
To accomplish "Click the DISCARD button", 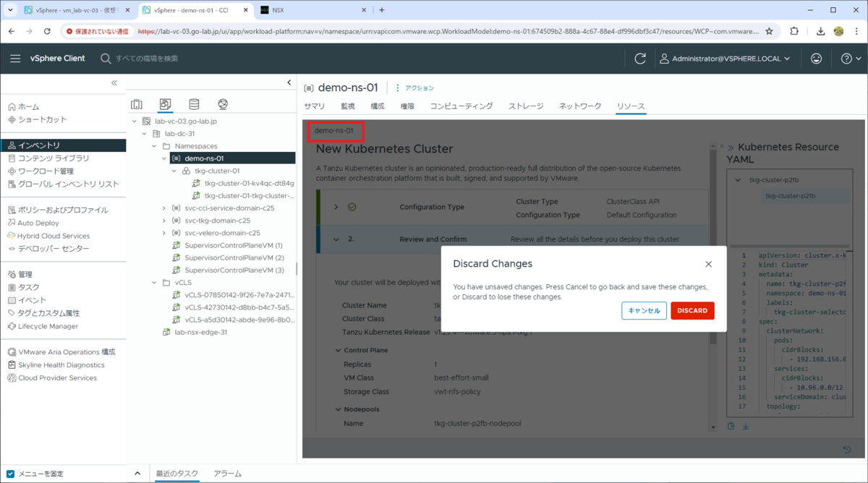I will (x=692, y=310).
